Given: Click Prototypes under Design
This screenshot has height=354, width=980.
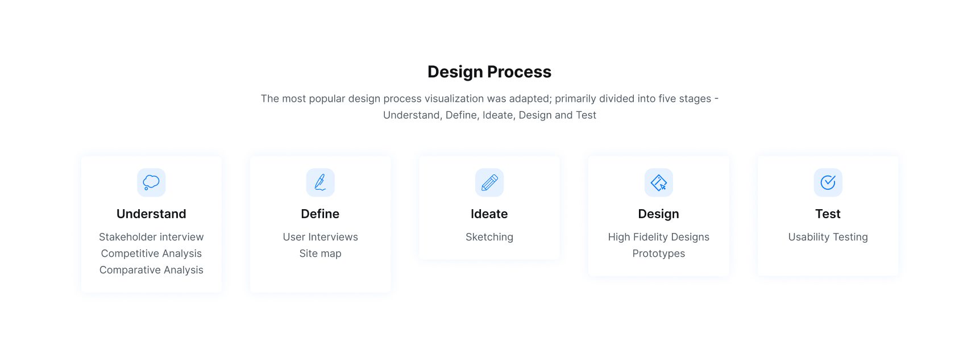Looking at the screenshot, I should (x=658, y=253).
